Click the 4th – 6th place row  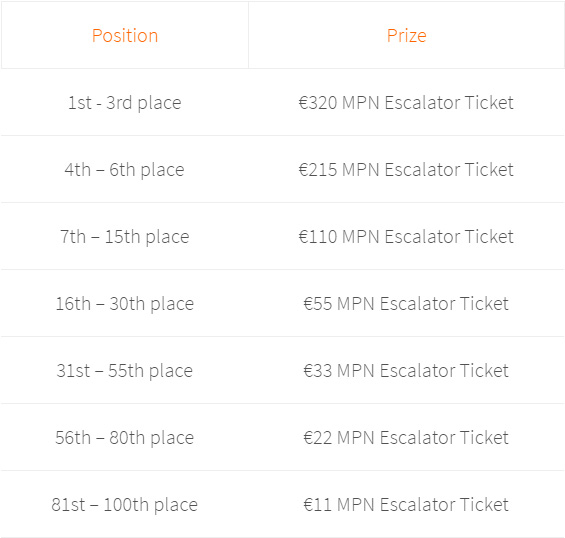coord(282,169)
